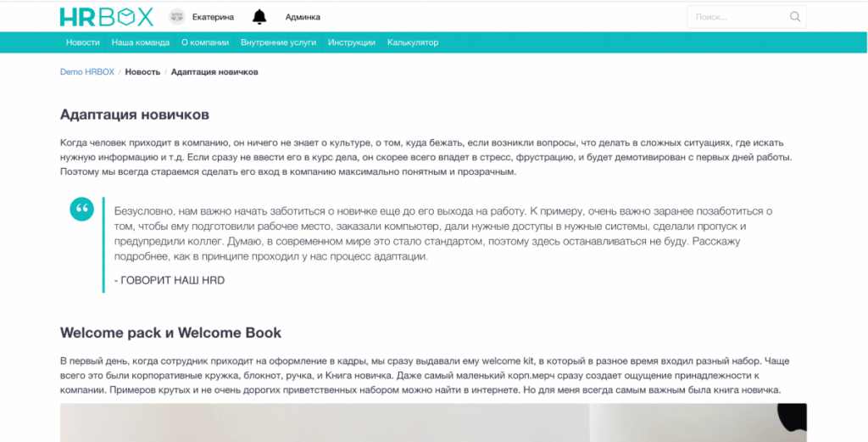Click the paragraph starting 'В первый день'
This screenshot has height=442, width=868.
coord(425,376)
